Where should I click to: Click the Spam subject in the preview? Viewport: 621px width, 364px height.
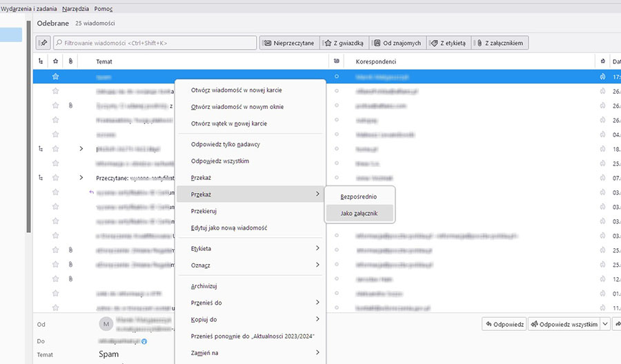(x=108, y=354)
